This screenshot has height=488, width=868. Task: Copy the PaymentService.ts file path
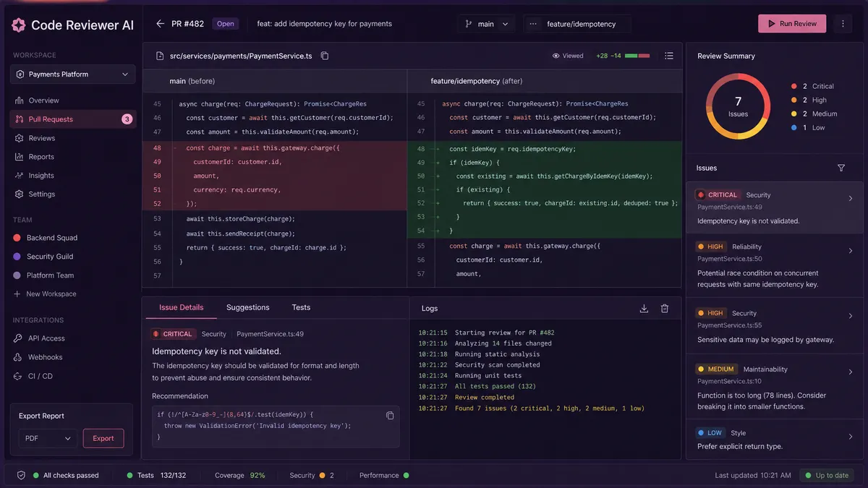coord(325,56)
